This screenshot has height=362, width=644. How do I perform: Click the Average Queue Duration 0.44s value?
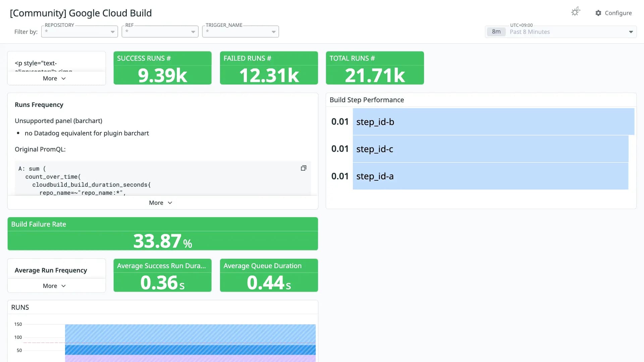[269, 283]
